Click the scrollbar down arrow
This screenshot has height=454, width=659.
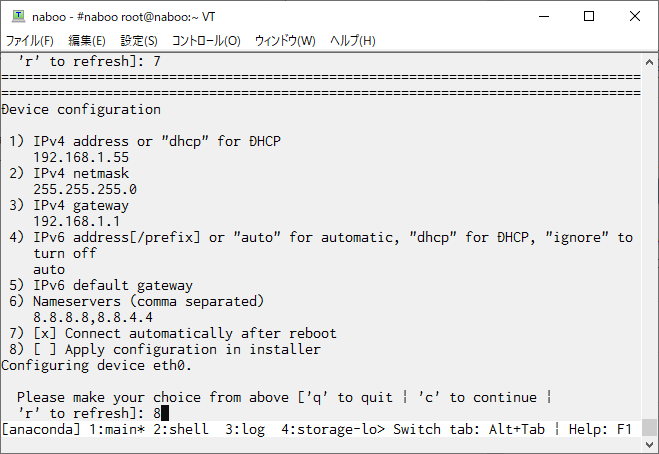pyautogui.click(x=649, y=444)
